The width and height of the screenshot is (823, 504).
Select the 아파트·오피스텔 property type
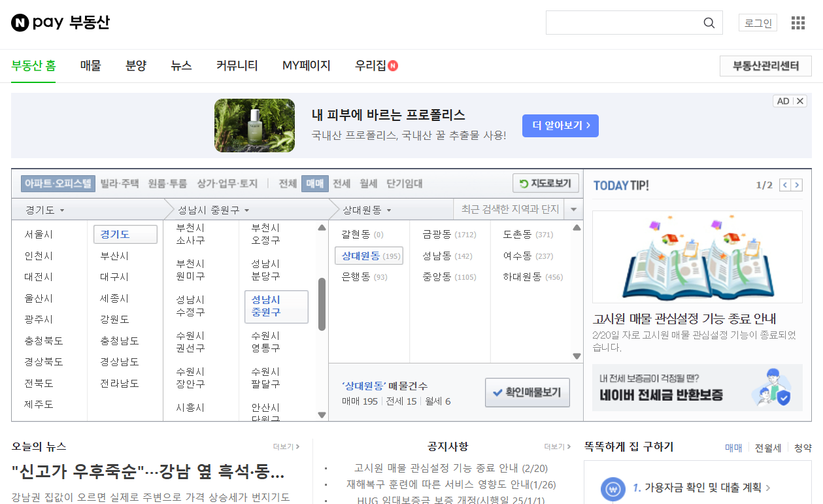coord(58,184)
